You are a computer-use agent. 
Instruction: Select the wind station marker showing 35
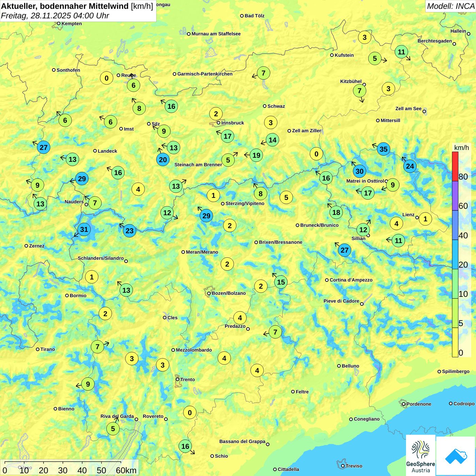click(384, 149)
